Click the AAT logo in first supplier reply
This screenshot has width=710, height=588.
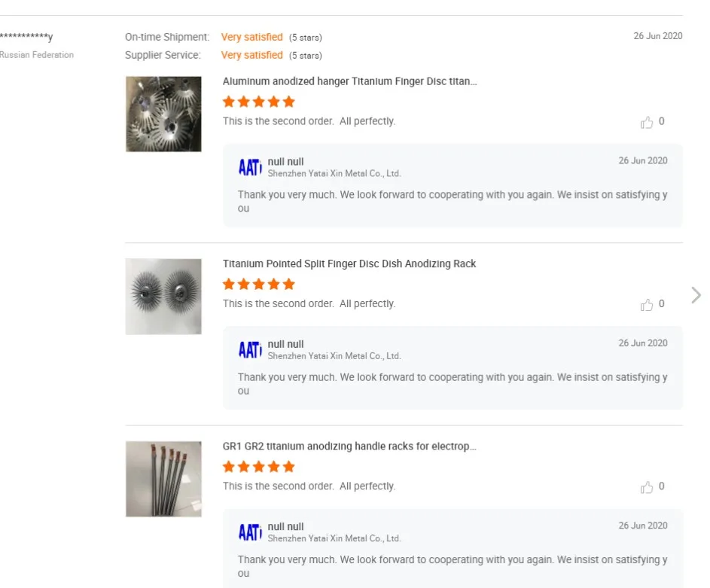click(250, 167)
